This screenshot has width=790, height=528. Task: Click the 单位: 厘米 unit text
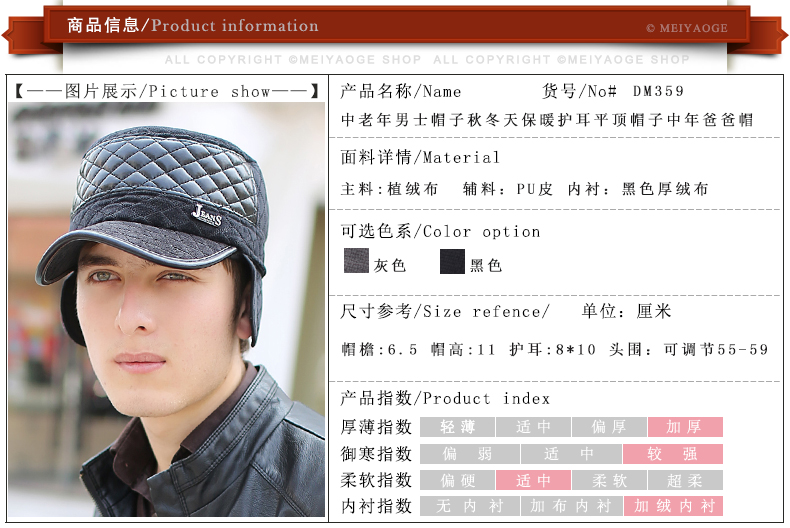[x=627, y=311]
